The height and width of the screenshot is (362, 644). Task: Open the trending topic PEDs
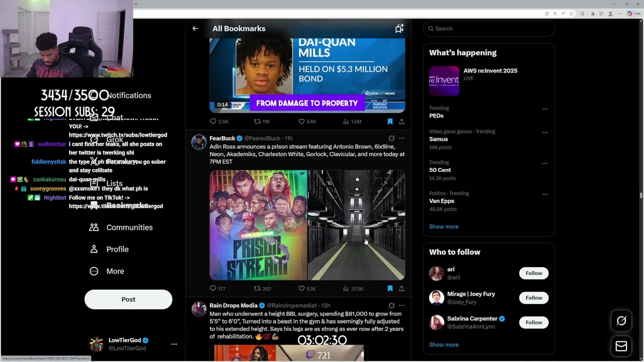pos(436,116)
